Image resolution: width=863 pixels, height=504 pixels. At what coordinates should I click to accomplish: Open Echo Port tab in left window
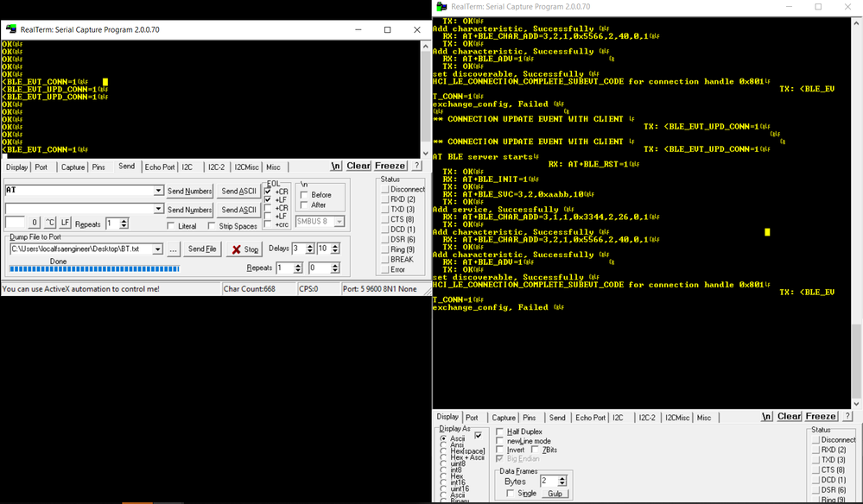click(160, 167)
